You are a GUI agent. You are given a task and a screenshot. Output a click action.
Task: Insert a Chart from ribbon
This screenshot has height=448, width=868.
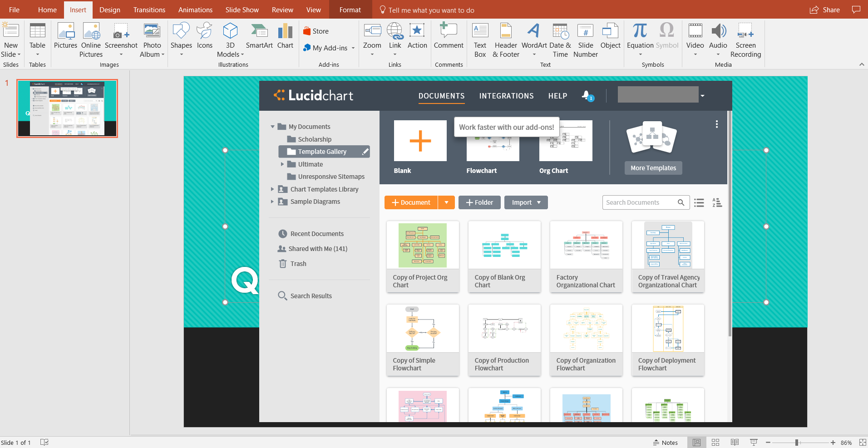[285, 36]
